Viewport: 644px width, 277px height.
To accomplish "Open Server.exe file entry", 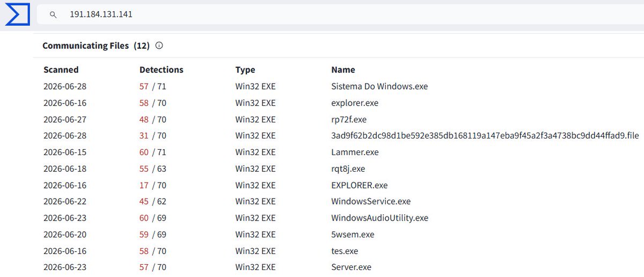I will click(x=352, y=268).
